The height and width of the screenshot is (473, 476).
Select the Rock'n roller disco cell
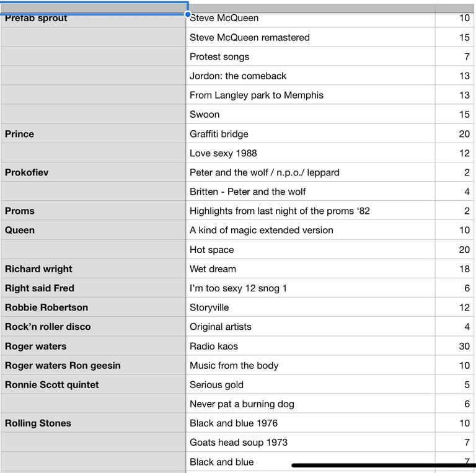[93, 326]
